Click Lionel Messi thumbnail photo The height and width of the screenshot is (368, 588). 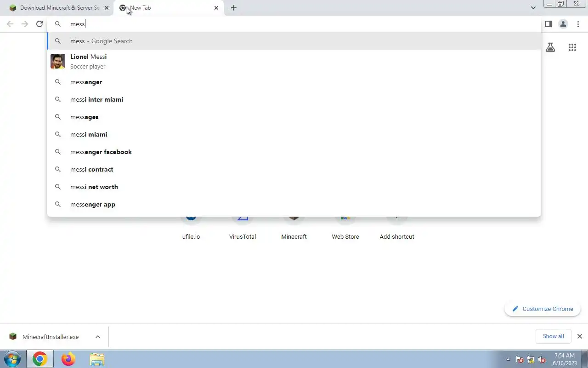58,61
